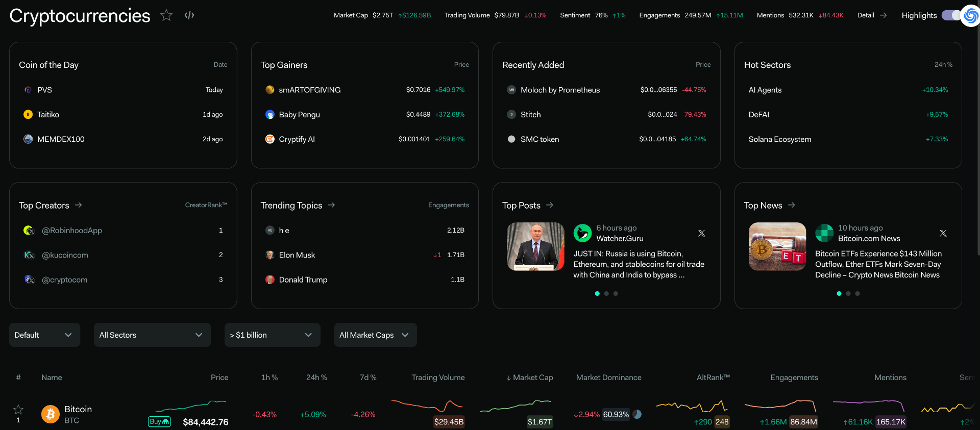The height and width of the screenshot is (430, 980).
Task: Open Trending Topics arrow link
Action: click(x=331, y=205)
